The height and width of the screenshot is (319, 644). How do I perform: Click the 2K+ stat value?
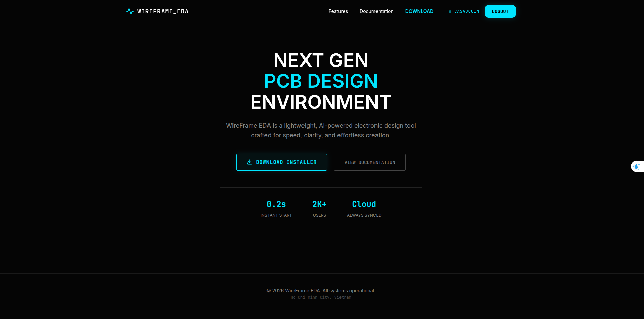tap(319, 204)
